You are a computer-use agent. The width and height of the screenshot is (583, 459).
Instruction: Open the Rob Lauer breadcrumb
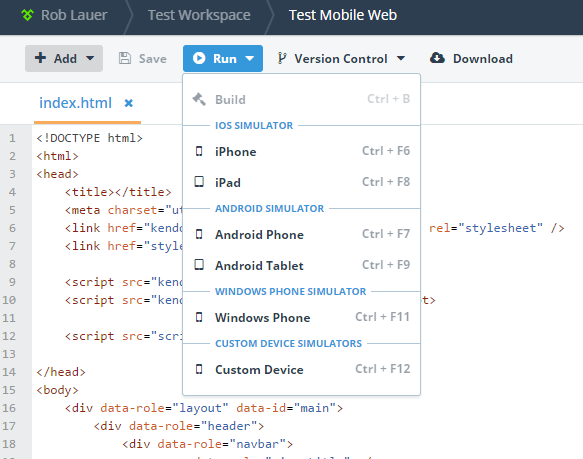pos(74,15)
